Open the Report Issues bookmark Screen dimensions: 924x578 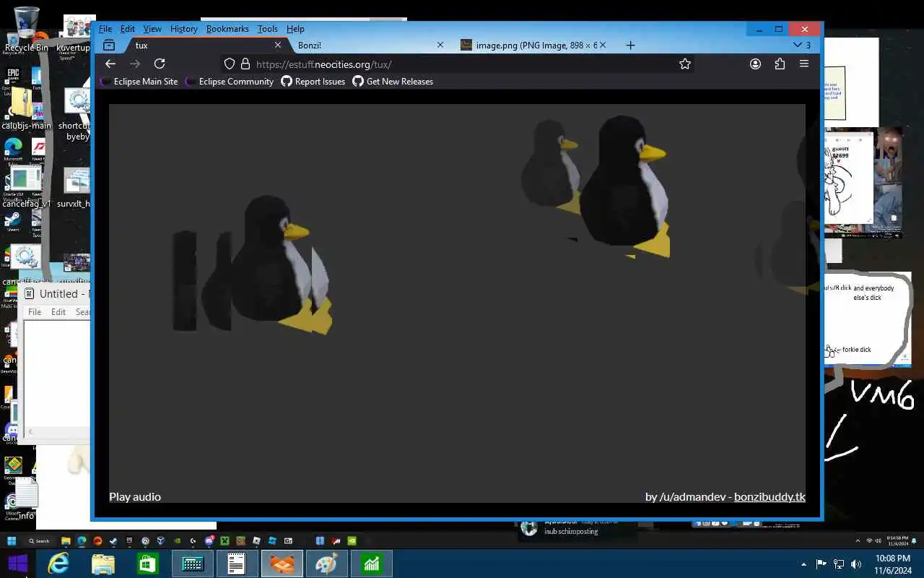click(313, 82)
